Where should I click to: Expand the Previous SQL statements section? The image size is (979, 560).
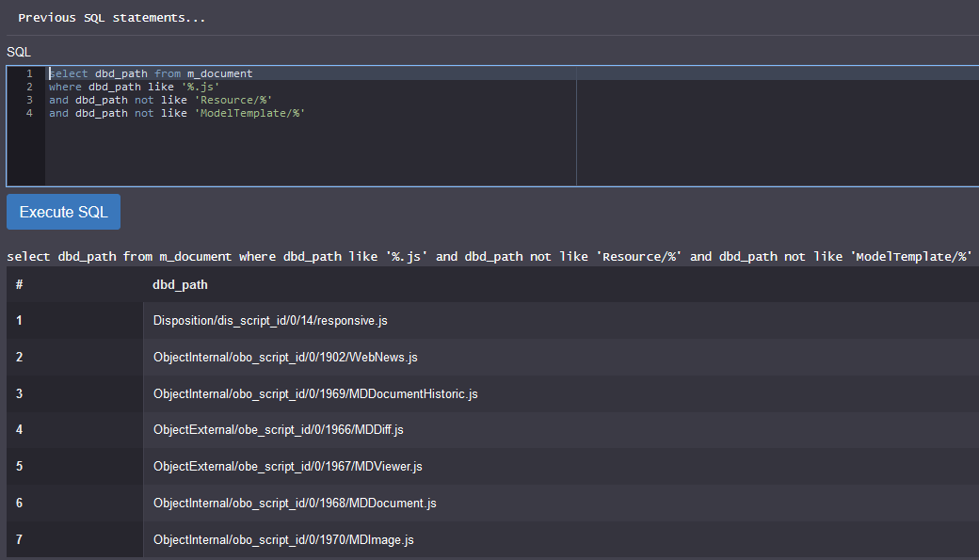tap(111, 18)
